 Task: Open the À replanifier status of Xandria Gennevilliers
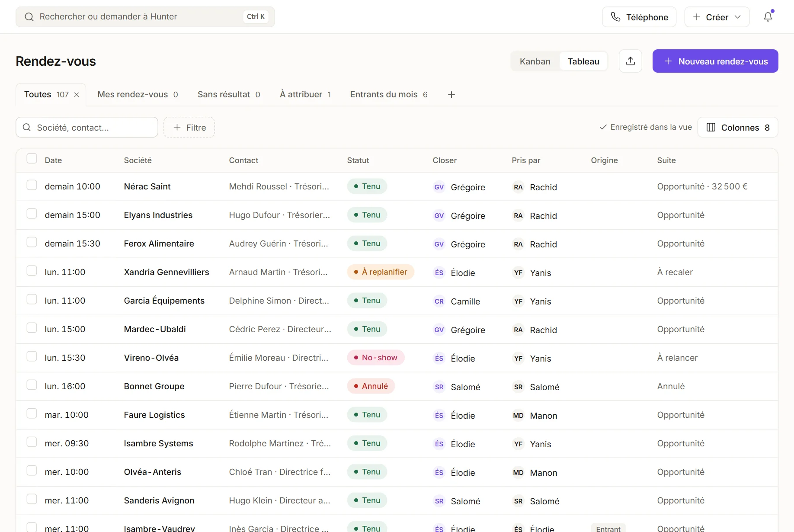point(381,272)
